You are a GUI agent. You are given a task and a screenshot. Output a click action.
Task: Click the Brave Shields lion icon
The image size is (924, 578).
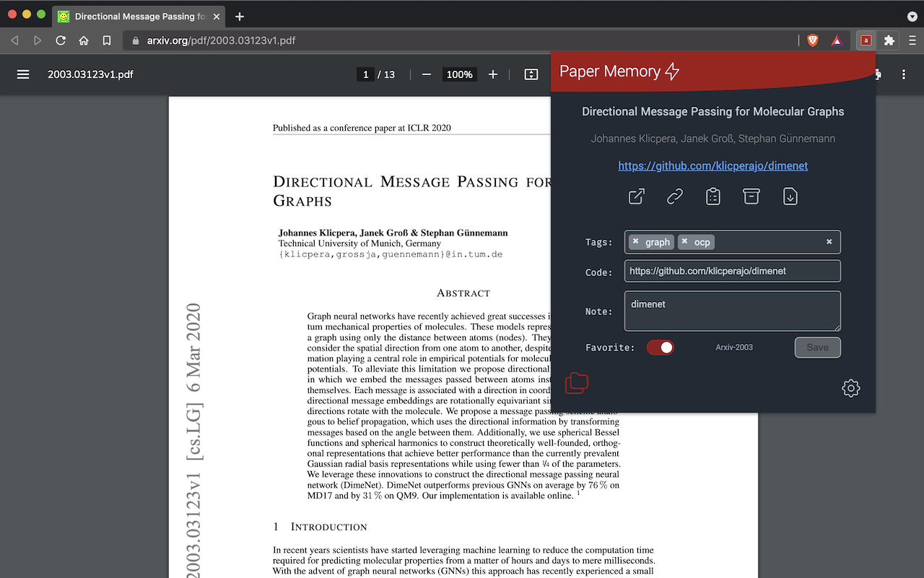(x=813, y=40)
